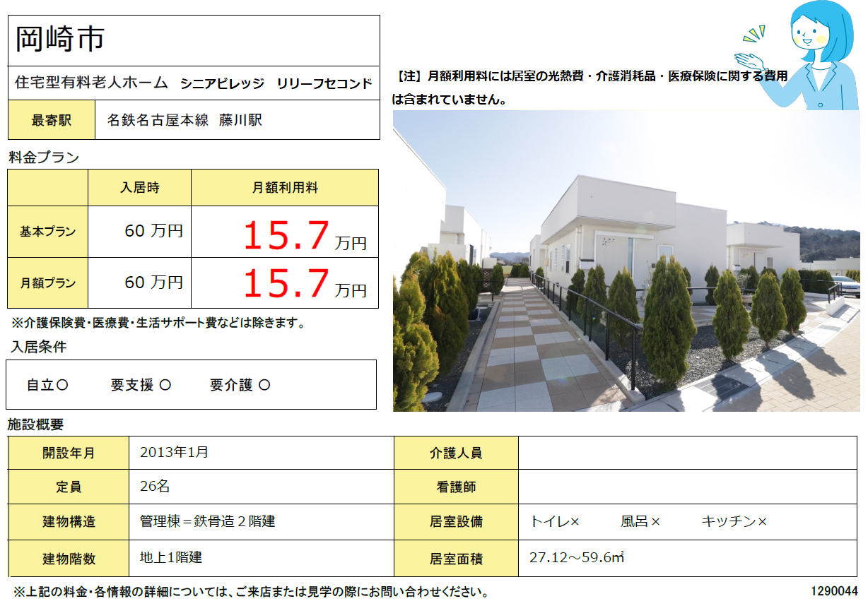
Task: Select the 岡崎市 city title
Action: (59, 39)
